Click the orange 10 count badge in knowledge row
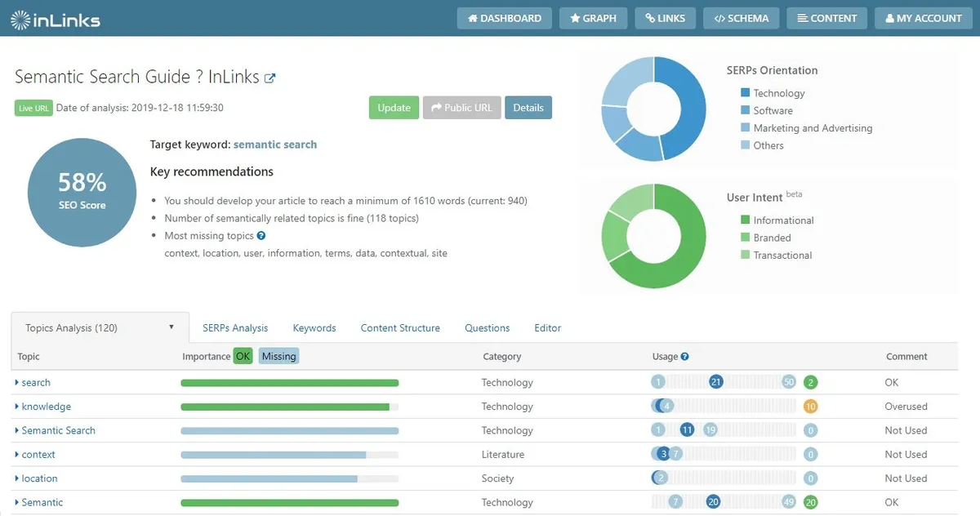This screenshot has width=980, height=516. tap(810, 407)
